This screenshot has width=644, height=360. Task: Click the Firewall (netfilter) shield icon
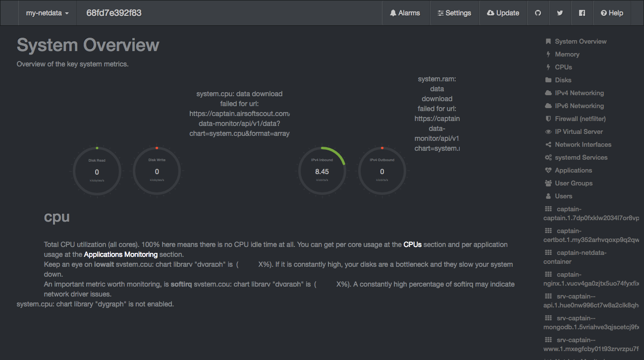coord(548,119)
